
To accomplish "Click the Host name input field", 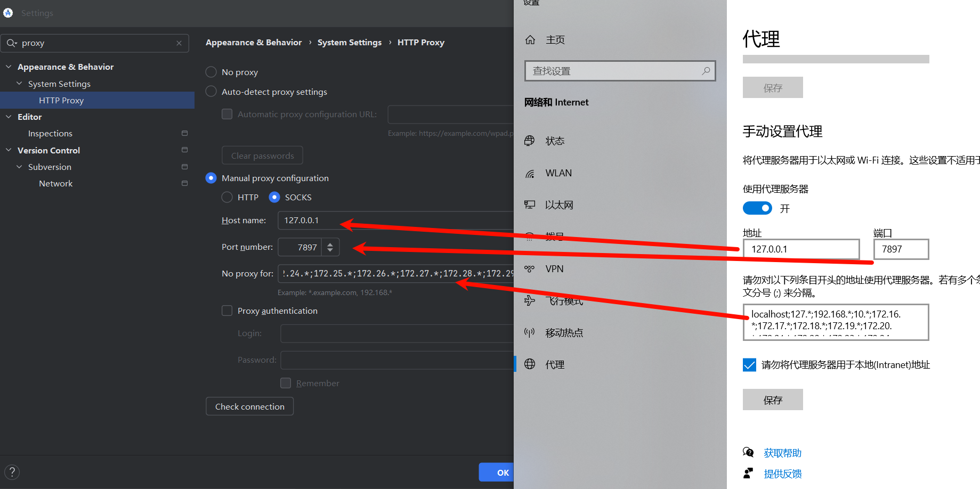I will tap(396, 221).
